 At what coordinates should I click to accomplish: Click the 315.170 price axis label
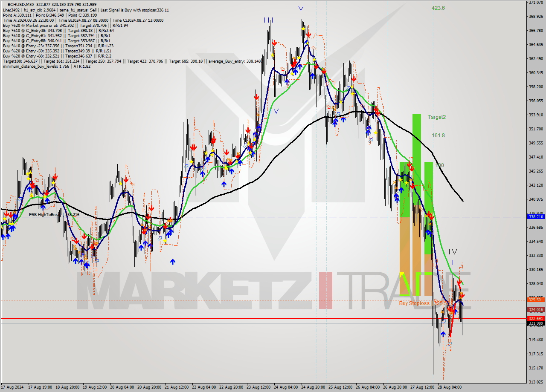tap(536, 368)
